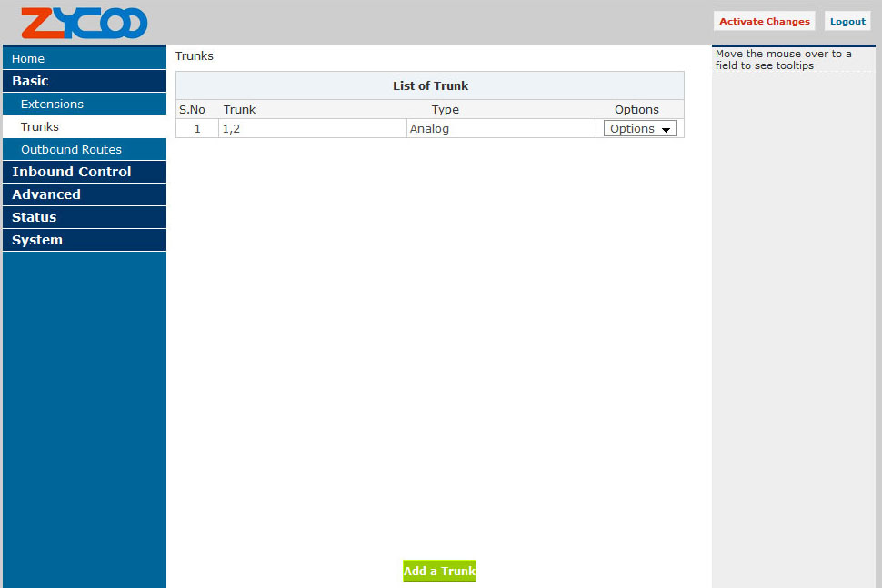Log out using the Logout button

click(847, 21)
